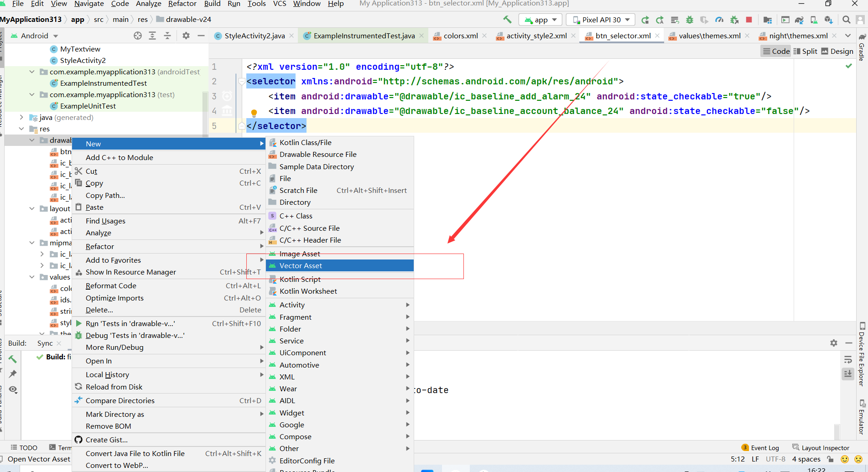Expand the java (generated) folder
This screenshot has width=868, height=472.
(x=21, y=117)
